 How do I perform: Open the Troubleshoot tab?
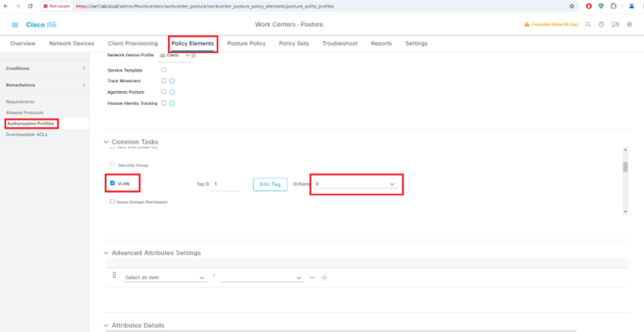pos(340,44)
